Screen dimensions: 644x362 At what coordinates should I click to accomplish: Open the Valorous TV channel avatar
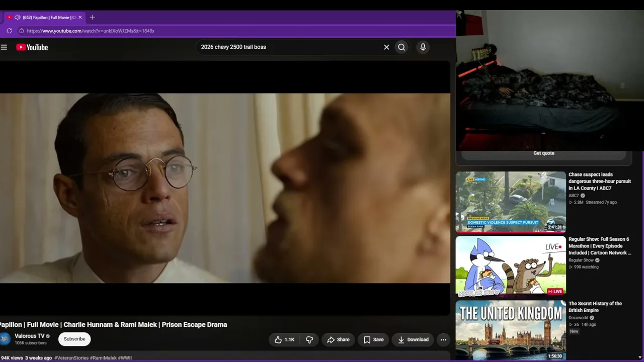5,339
